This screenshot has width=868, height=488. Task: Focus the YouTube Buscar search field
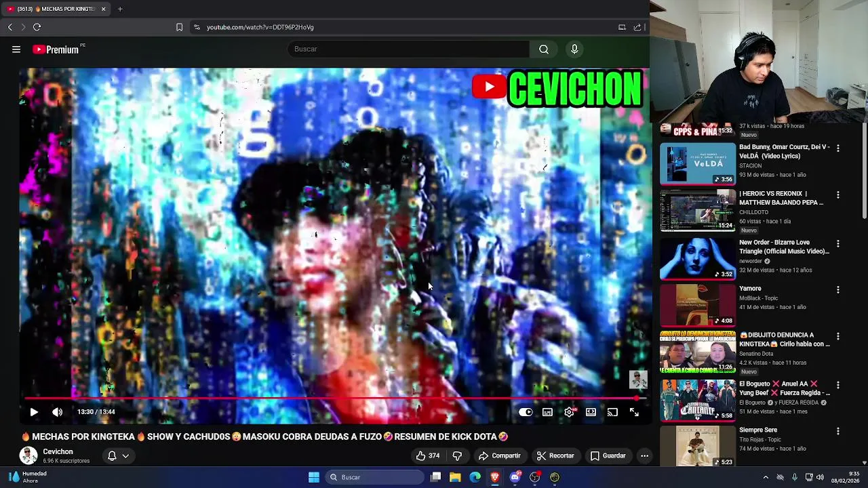click(408, 49)
